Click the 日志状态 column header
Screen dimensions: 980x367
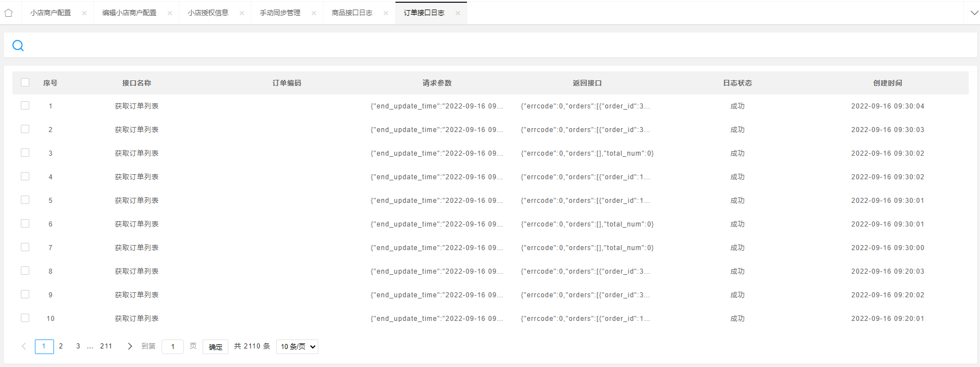tap(738, 83)
